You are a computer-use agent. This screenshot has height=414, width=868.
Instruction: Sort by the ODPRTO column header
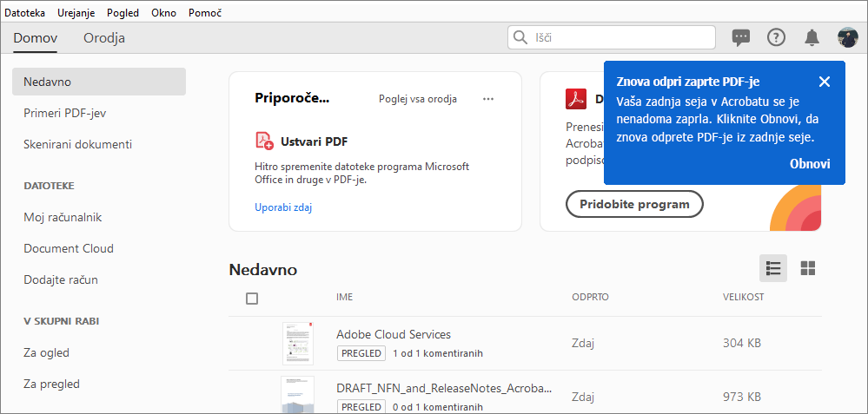pos(590,298)
